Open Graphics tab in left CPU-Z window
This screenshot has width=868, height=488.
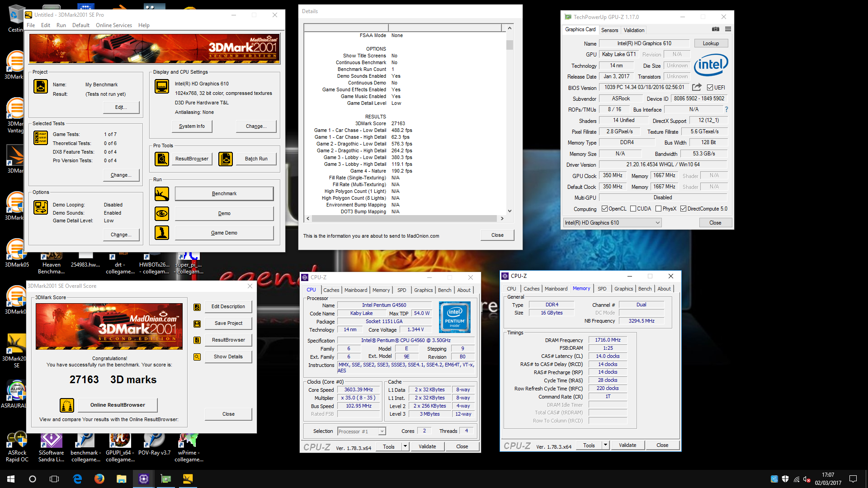[424, 290]
